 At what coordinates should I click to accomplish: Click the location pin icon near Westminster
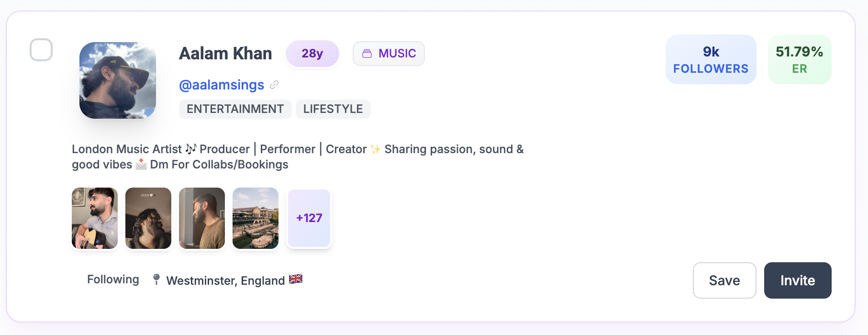(x=156, y=280)
